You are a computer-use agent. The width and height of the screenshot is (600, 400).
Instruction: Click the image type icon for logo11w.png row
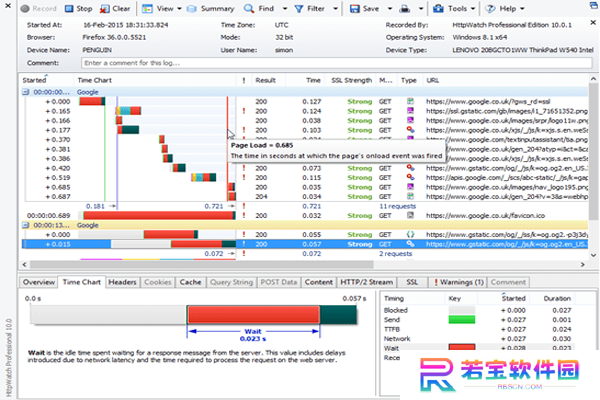410,121
